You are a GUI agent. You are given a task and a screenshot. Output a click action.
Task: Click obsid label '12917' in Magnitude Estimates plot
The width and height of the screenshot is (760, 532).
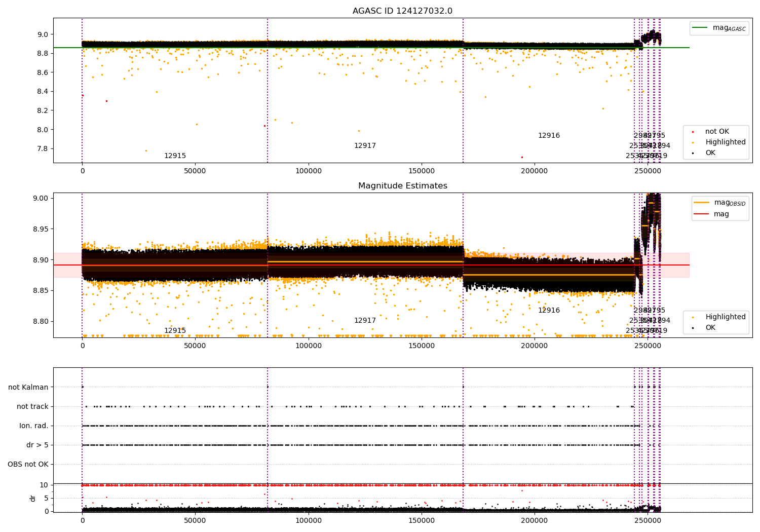pyautogui.click(x=365, y=321)
